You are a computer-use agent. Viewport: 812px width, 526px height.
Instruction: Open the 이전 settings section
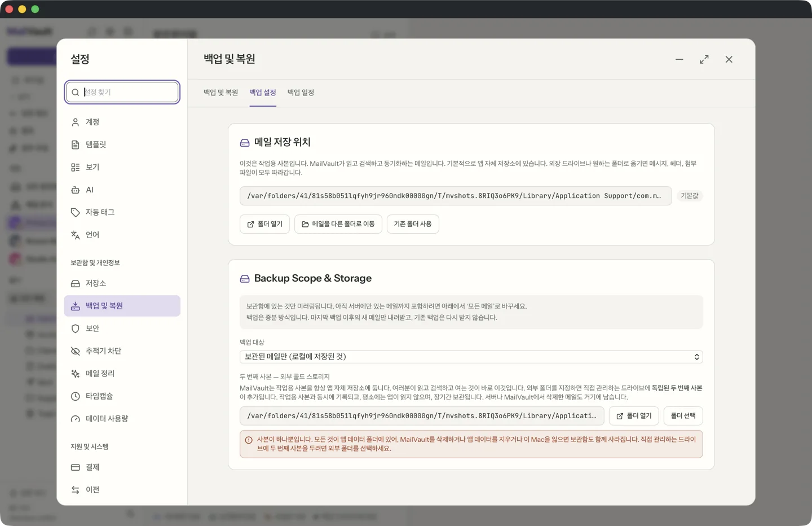click(x=122, y=490)
